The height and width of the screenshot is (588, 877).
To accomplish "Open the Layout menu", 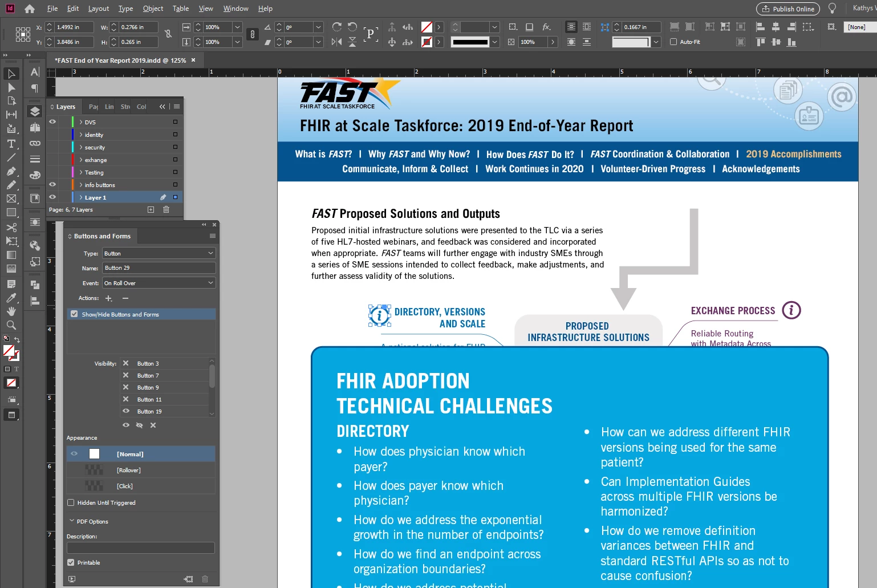I will click(99, 9).
